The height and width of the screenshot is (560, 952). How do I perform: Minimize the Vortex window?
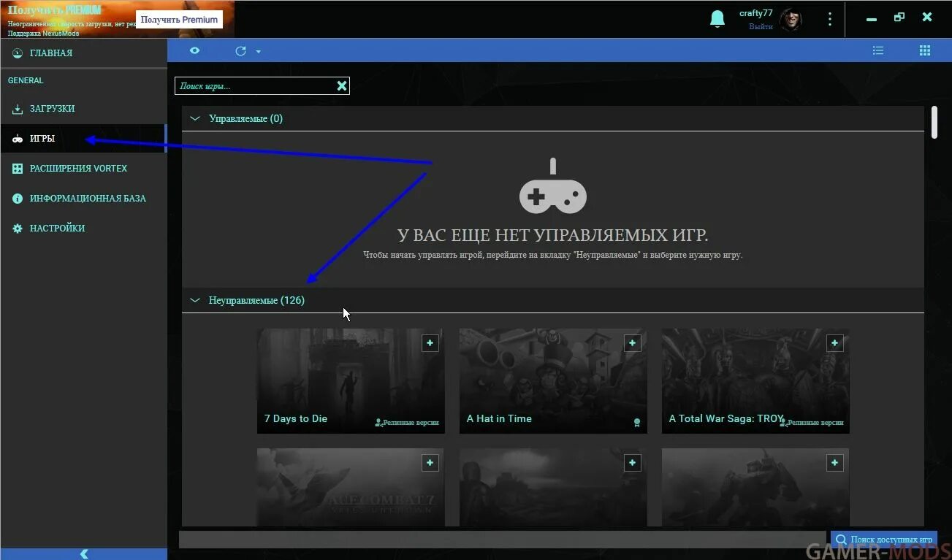tap(871, 18)
